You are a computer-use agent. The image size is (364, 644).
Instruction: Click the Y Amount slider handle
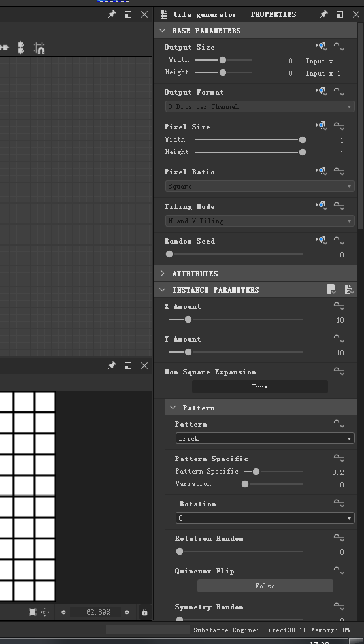(188, 352)
